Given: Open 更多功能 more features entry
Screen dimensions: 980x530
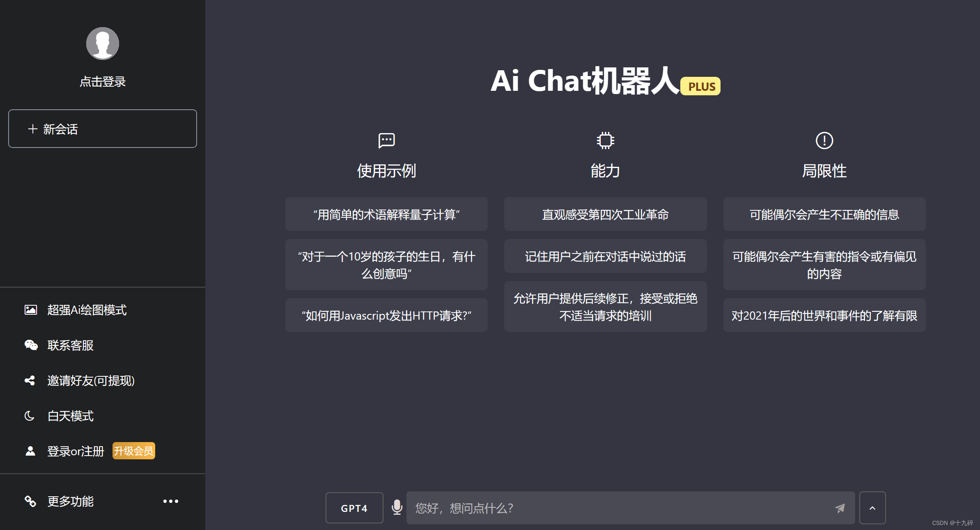Looking at the screenshot, I should tap(70, 501).
